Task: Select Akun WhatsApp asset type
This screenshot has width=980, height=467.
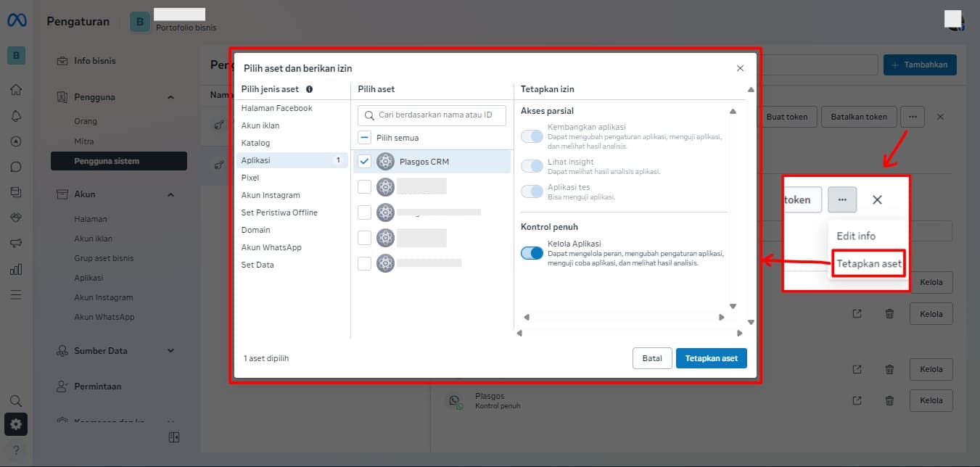Action: 271,247
